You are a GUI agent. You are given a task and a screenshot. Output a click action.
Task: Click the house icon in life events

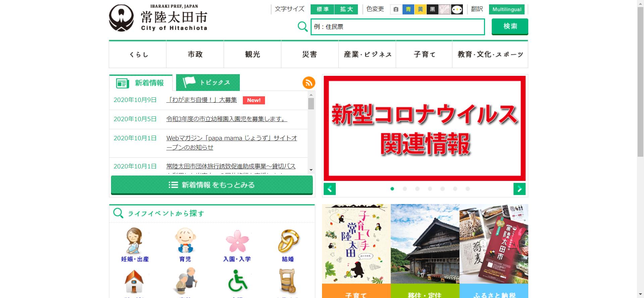coord(134,282)
